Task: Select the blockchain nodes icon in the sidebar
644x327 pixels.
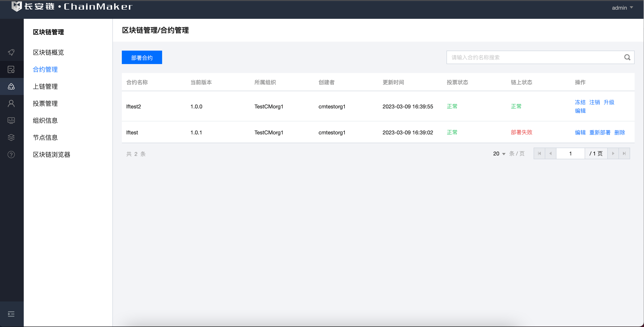Action: (11, 86)
